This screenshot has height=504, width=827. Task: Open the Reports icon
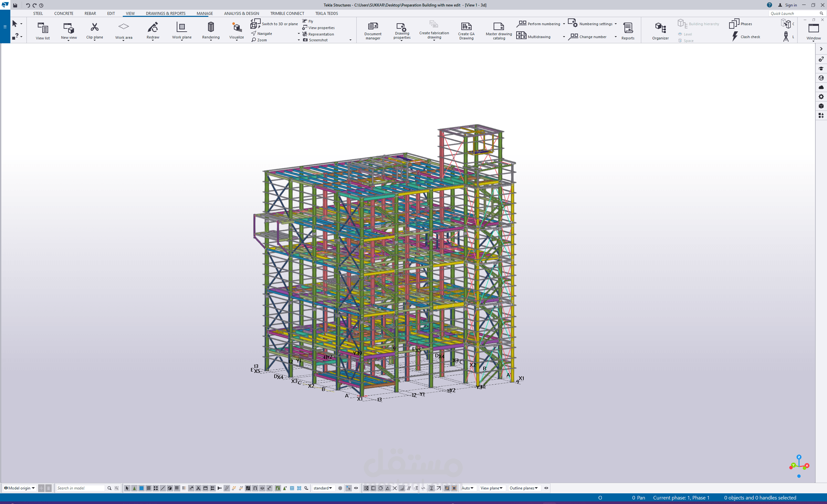pos(628,27)
